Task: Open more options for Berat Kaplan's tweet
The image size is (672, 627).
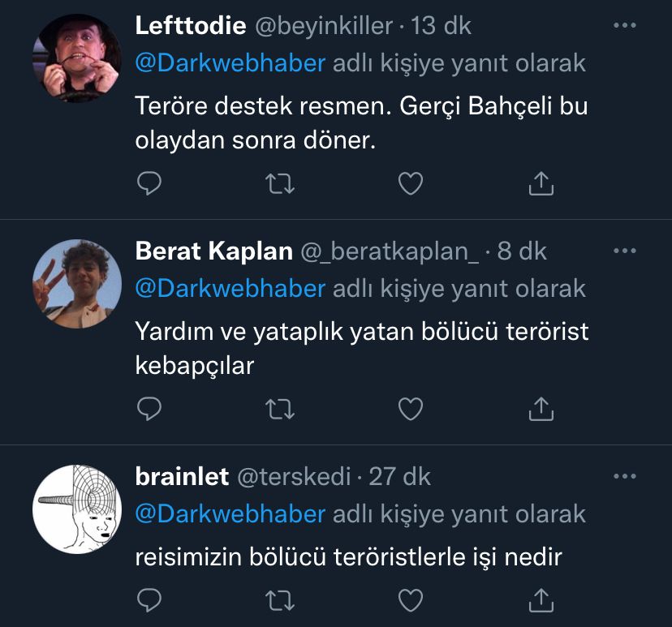Action: click(x=623, y=251)
